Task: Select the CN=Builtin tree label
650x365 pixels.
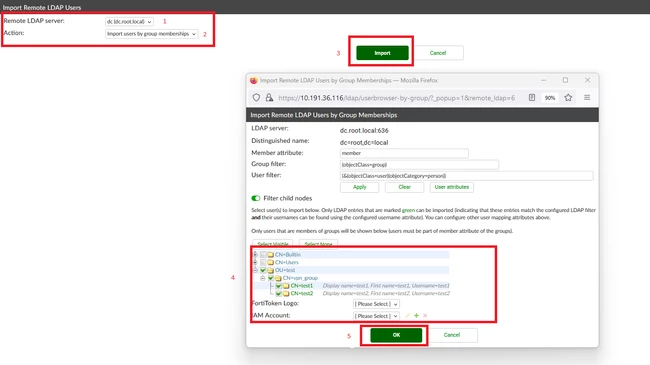Action: (x=288, y=255)
